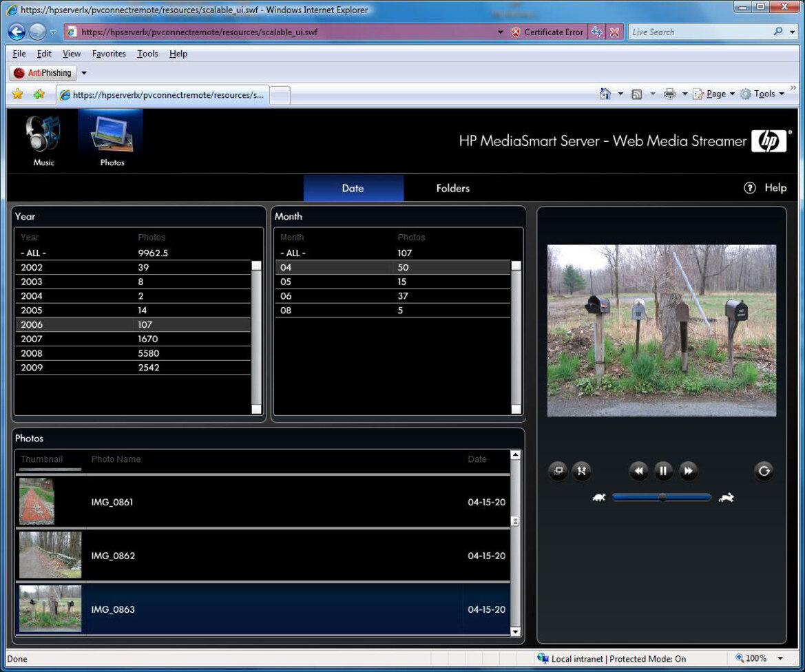Viewport: 805px width, 672px height.
Task: Select year 2007 row
Action: pyautogui.click(x=133, y=339)
